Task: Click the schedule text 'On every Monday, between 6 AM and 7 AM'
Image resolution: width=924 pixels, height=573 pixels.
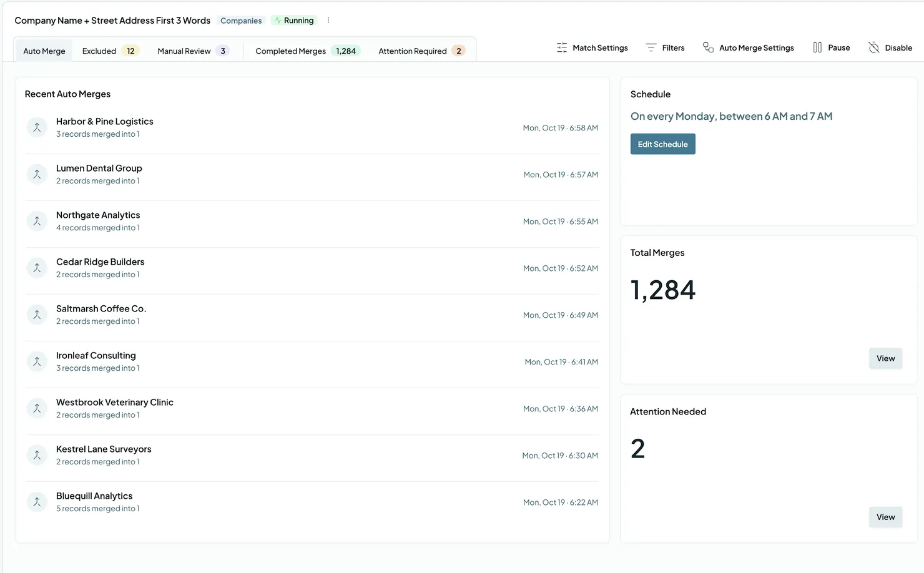Action: pos(731,116)
